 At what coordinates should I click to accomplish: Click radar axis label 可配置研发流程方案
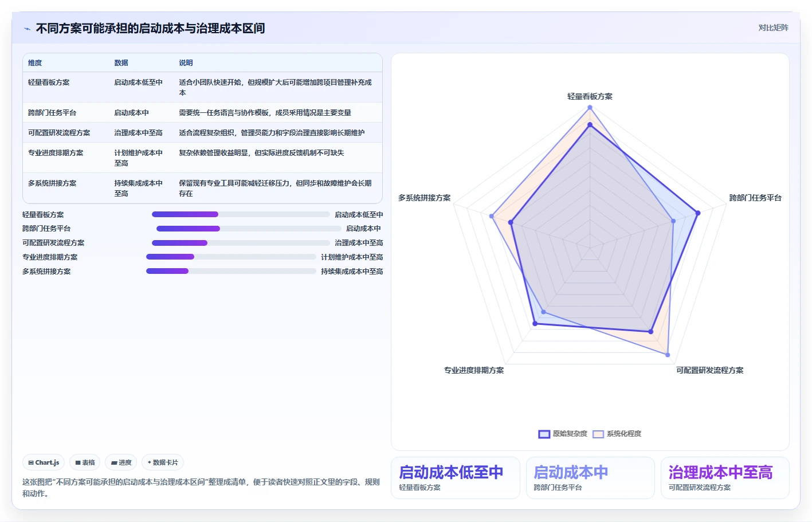pyautogui.click(x=709, y=370)
